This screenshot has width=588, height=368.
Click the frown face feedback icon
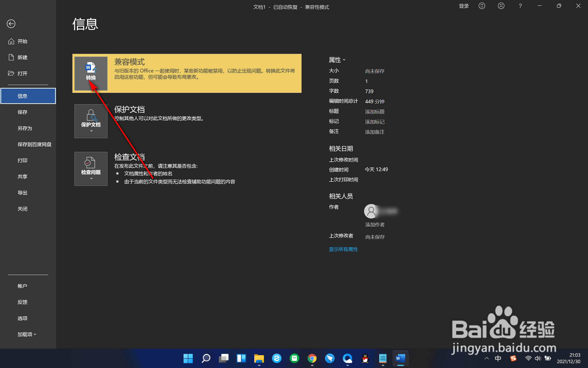pos(501,6)
